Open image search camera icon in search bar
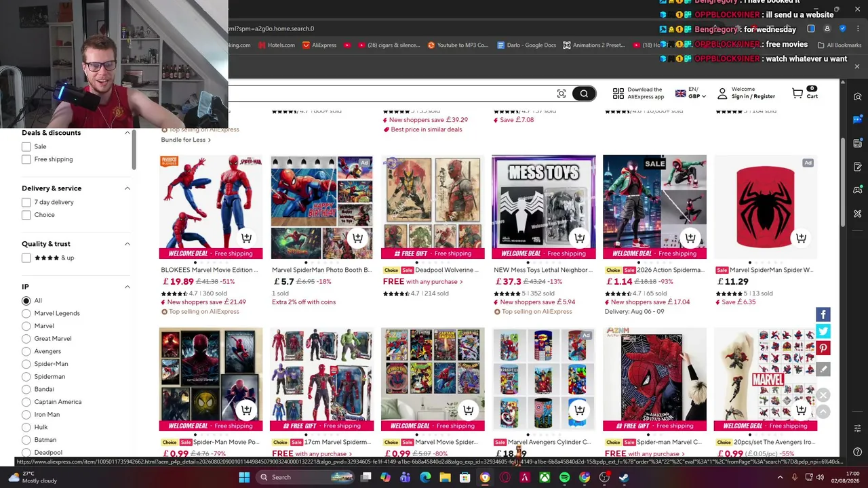 click(x=561, y=94)
